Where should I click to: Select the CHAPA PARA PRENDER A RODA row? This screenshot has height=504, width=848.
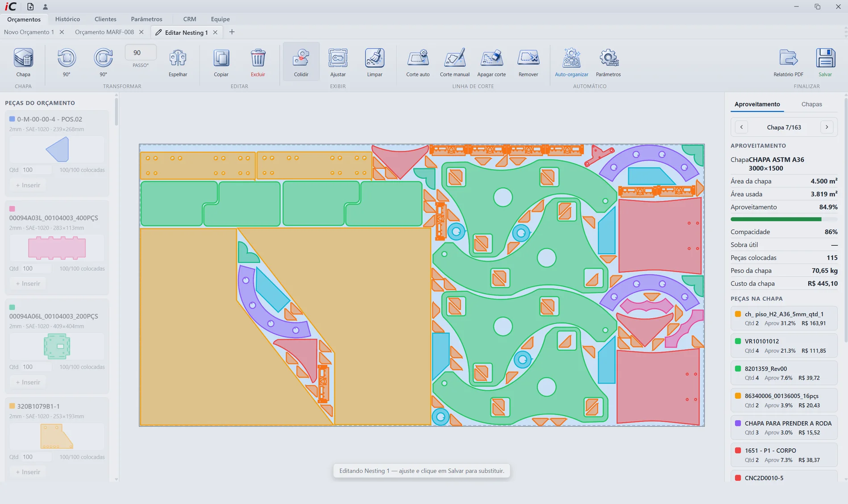(784, 428)
